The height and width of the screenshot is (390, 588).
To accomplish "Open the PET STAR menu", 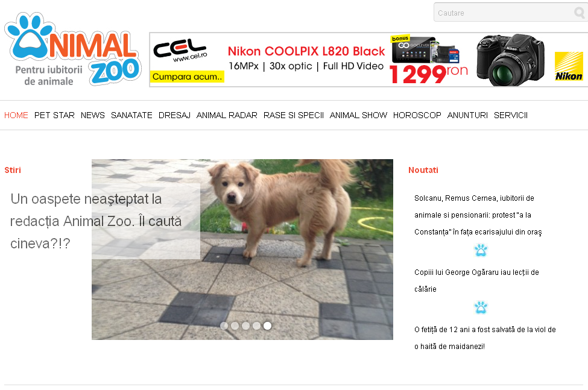I will (x=54, y=115).
